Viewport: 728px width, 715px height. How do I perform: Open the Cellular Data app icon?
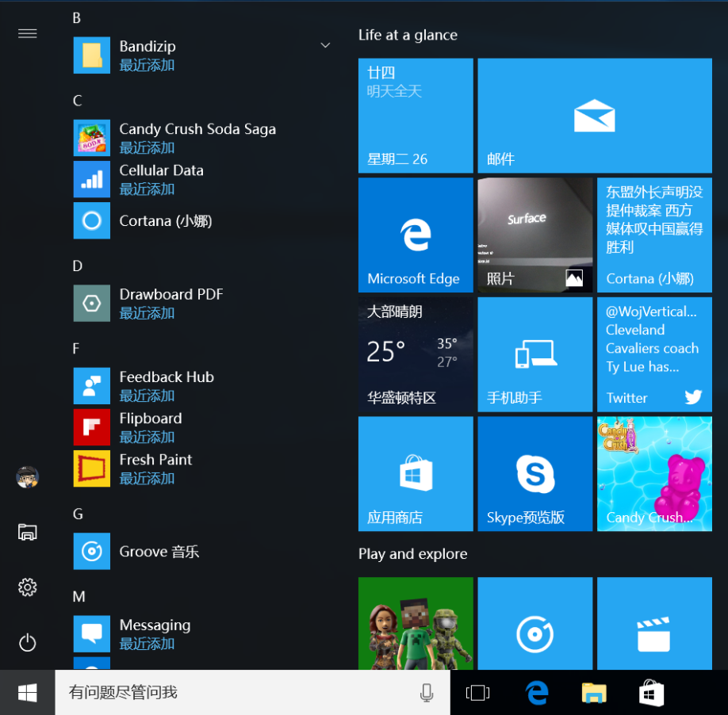[91, 179]
